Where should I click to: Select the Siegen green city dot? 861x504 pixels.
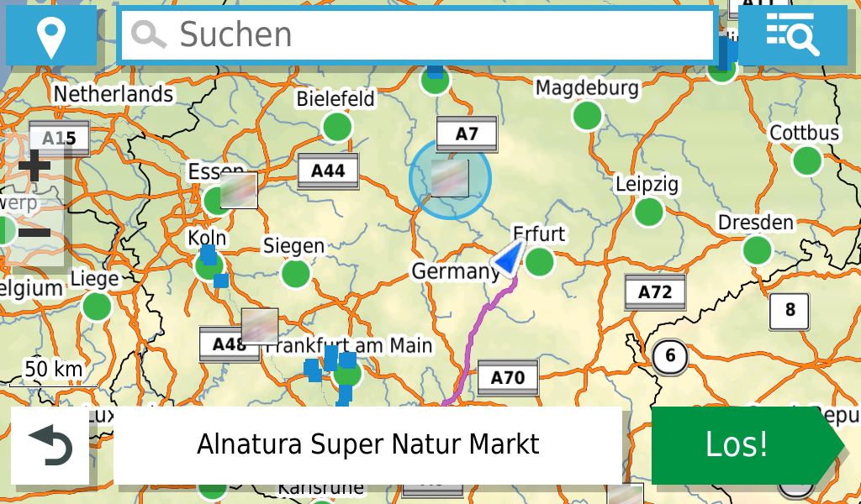point(295,273)
